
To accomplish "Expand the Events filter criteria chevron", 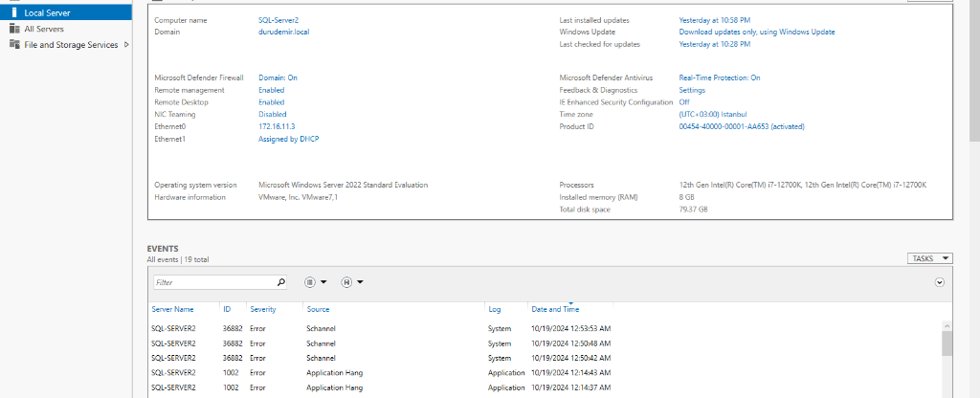I will click(x=939, y=282).
